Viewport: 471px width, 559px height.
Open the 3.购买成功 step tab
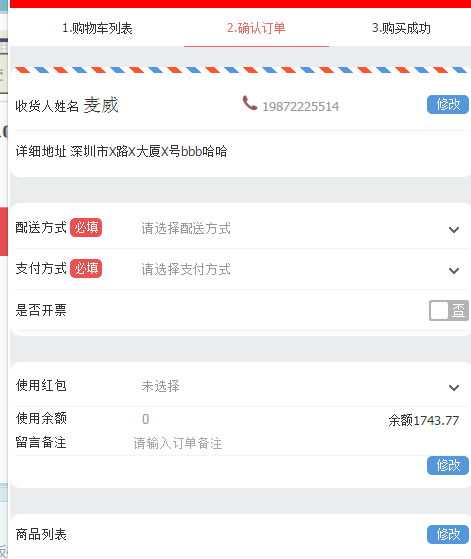[401, 28]
